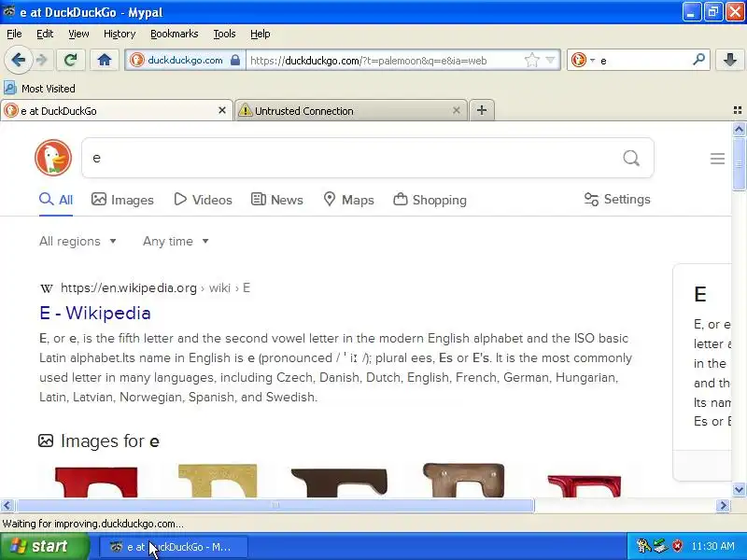Click the E heading in the side panel
The width and height of the screenshot is (747, 560).
pos(699,294)
